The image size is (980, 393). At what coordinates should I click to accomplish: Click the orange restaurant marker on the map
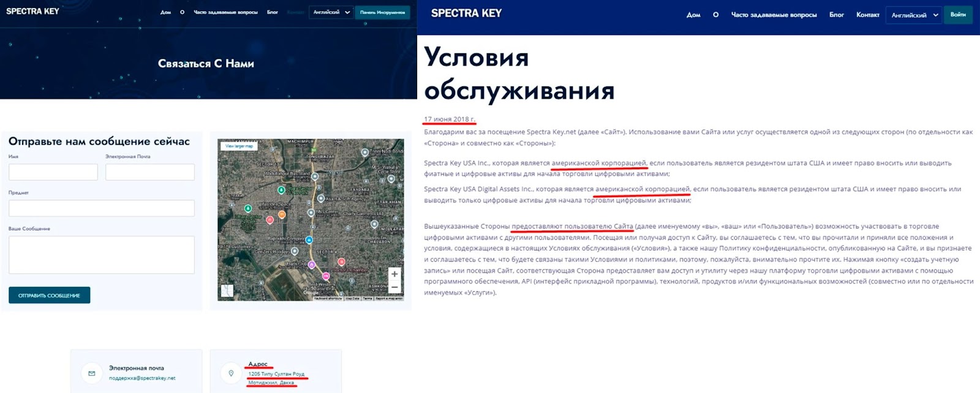[282, 215]
